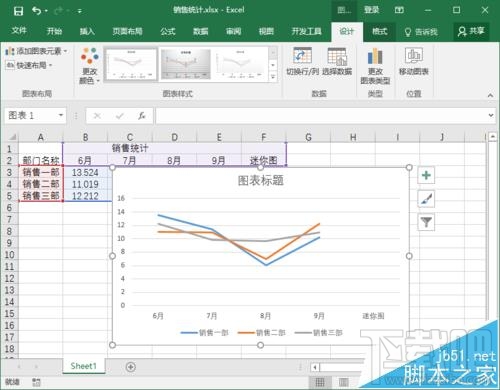This screenshot has height=390, width=500.
Task: Click the chart title 图表标题
Action: [x=261, y=181]
